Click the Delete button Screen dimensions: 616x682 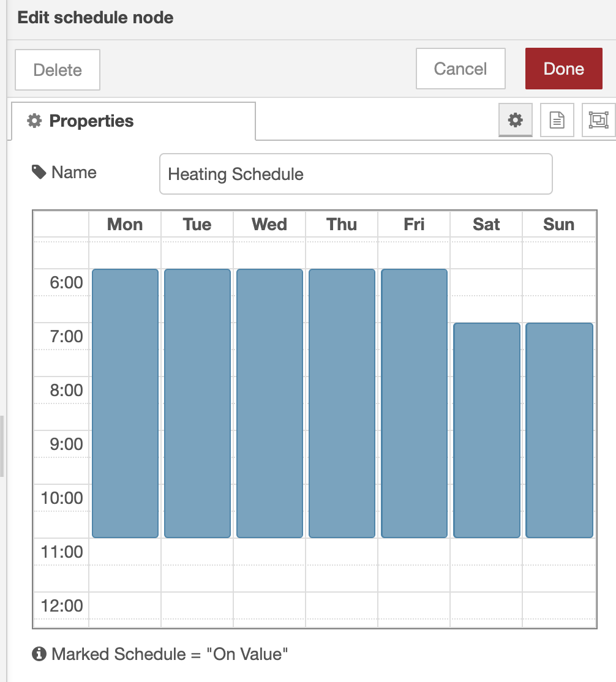point(57,69)
